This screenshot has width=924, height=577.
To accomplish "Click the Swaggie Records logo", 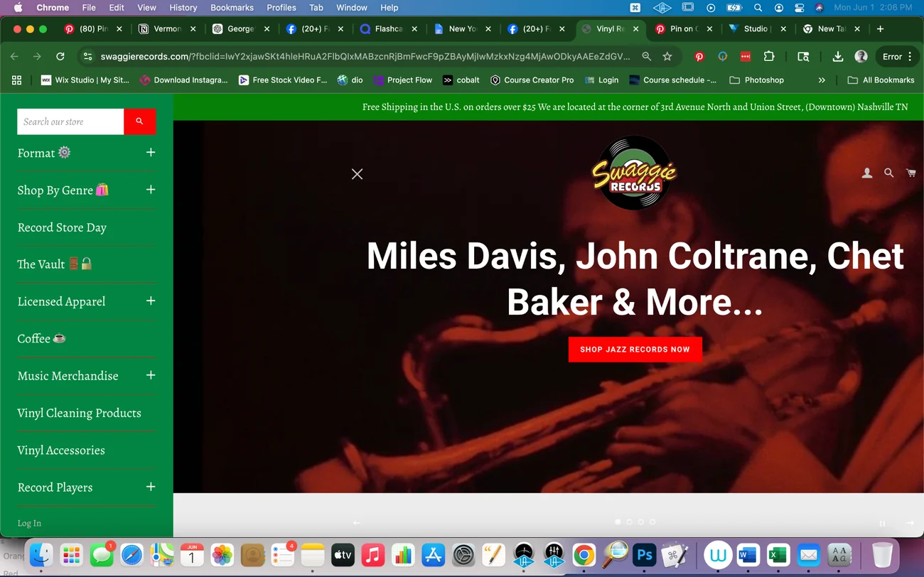I will (635, 173).
